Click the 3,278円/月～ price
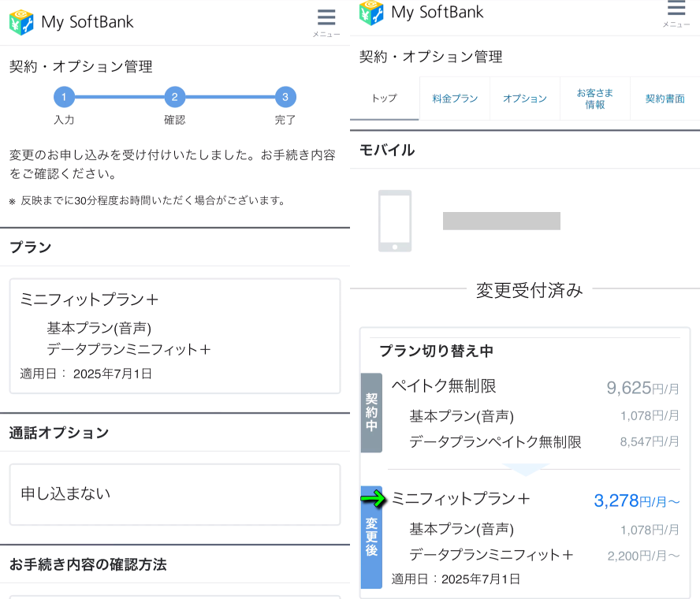Image resolution: width=700 pixels, height=599 pixels. pos(637,500)
